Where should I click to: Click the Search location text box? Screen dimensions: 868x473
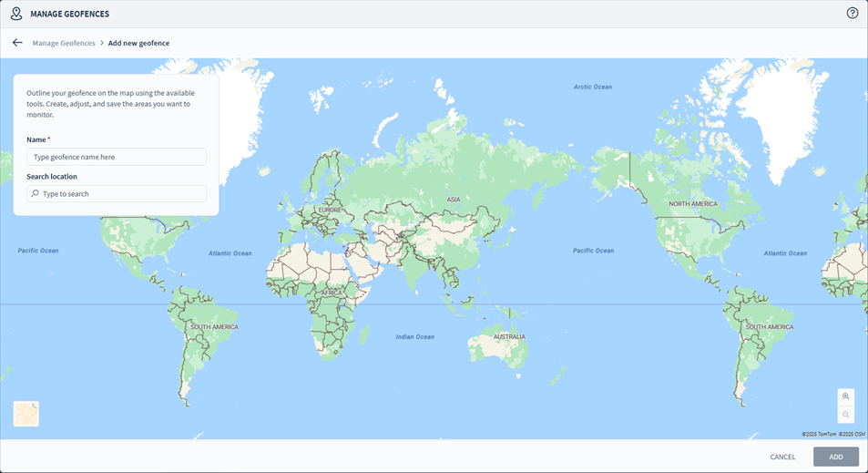click(x=122, y=194)
